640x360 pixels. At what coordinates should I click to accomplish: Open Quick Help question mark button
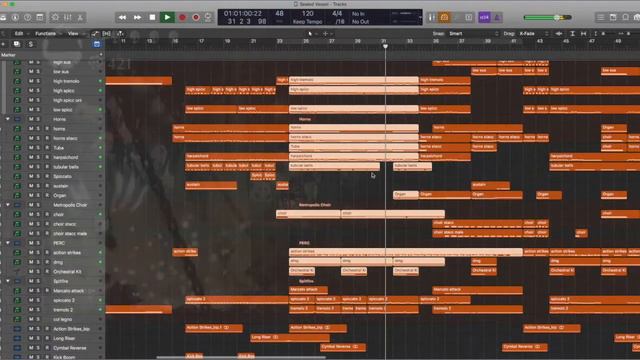pyautogui.click(x=27, y=17)
